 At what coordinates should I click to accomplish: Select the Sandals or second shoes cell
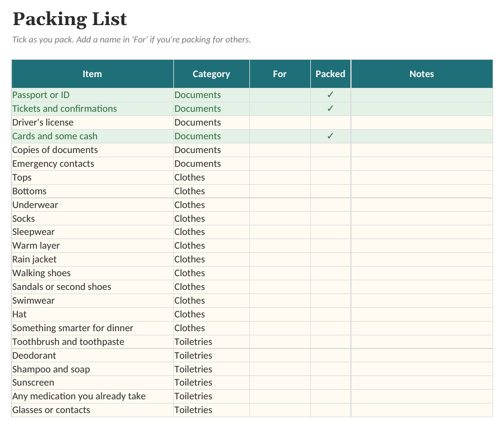click(x=93, y=287)
